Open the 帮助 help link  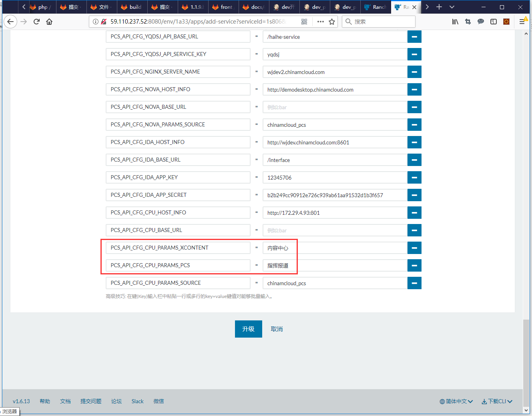pos(45,401)
